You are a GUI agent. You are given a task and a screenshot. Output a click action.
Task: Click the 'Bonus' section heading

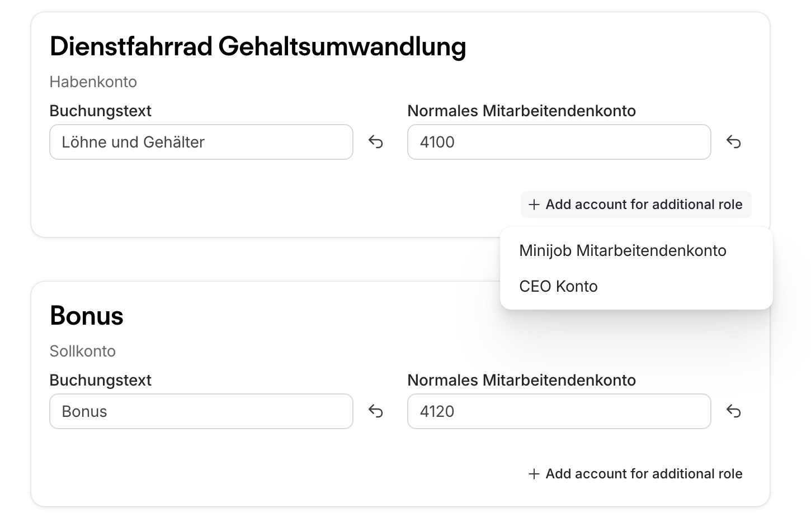(x=87, y=316)
